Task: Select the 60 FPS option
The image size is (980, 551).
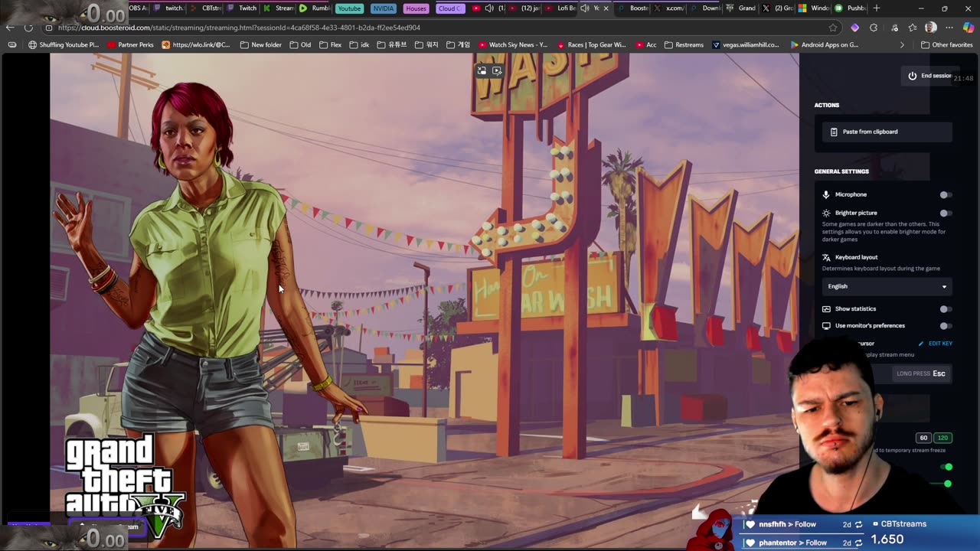Action: point(923,438)
